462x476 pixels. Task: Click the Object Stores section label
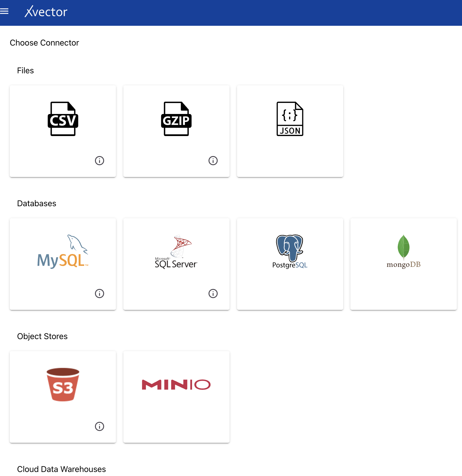(x=42, y=336)
